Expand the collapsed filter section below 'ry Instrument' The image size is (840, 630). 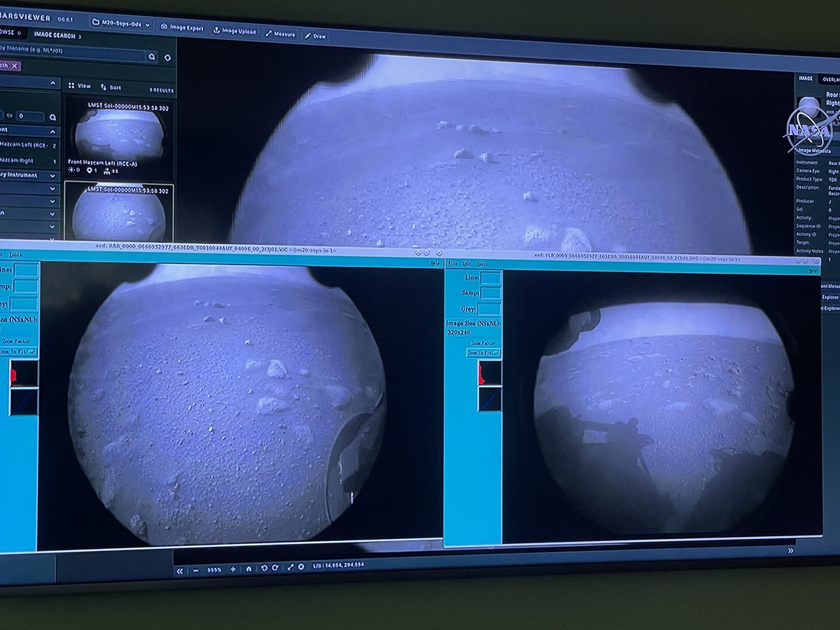coord(29,188)
